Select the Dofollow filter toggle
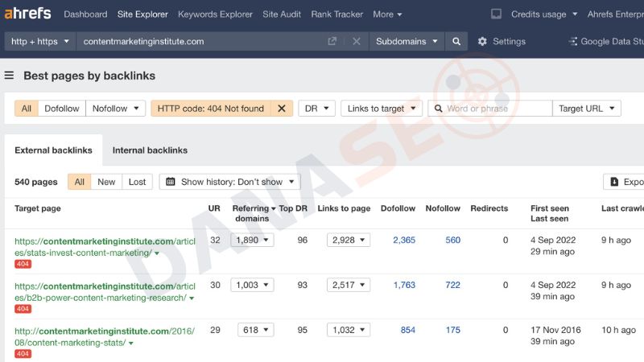This screenshot has width=644, height=362. tap(62, 109)
